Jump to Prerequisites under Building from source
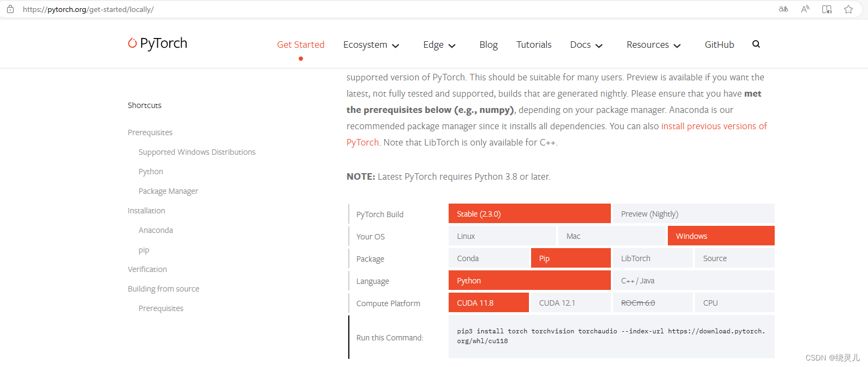The height and width of the screenshot is (367, 868). click(161, 308)
